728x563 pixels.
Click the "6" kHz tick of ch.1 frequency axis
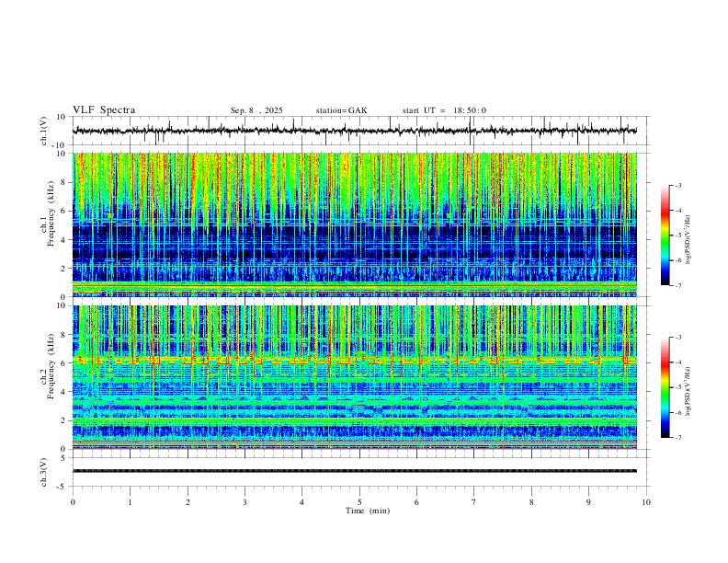click(64, 211)
